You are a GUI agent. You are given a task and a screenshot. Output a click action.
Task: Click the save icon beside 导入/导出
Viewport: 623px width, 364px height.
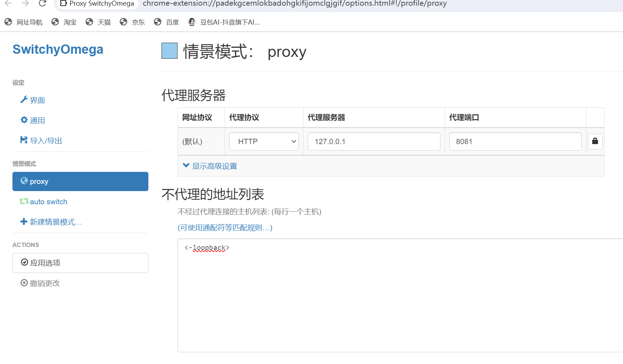tap(24, 140)
